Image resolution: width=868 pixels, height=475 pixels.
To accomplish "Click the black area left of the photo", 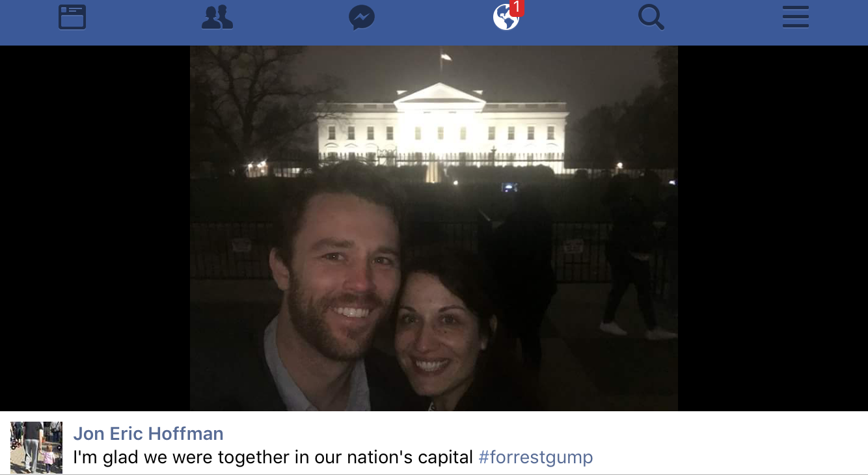I will click(x=95, y=228).
